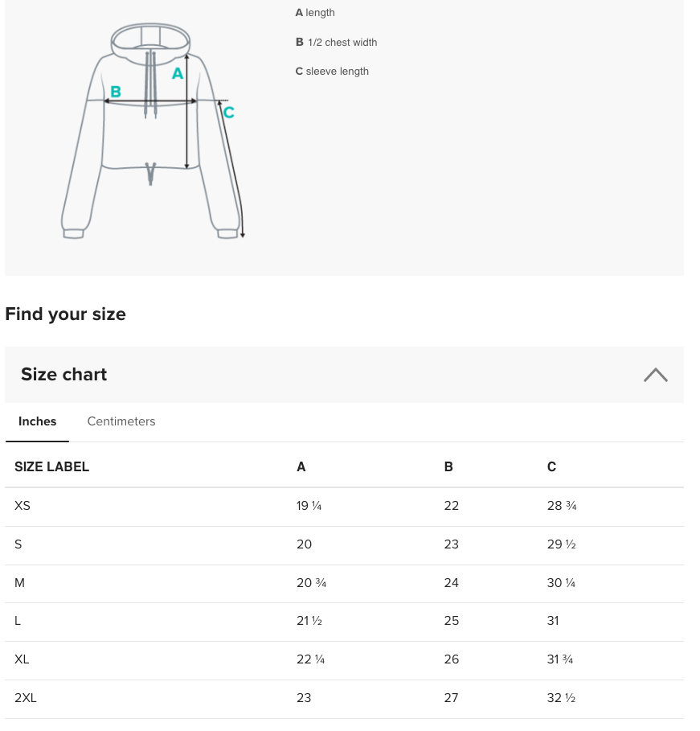The width and height of the screenshot is (700, 731).
Task: Click the L row's chest value 25
Action: pyautogui.click(x=451, y=621)
